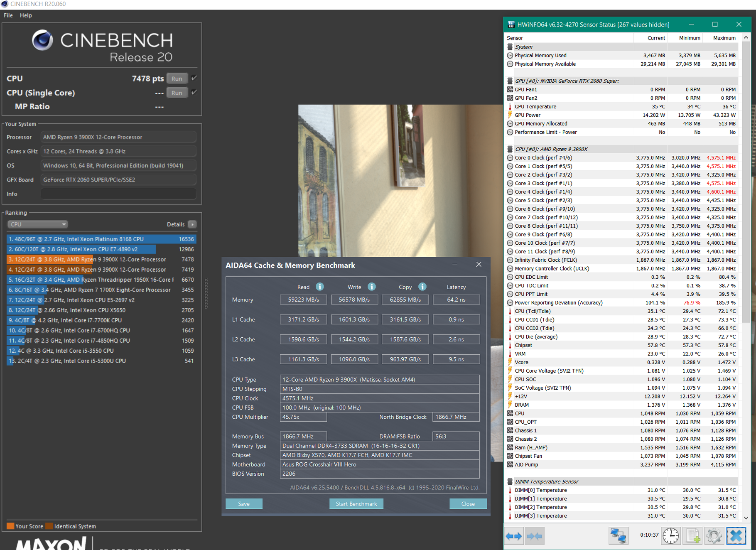This screenshot has height=550, width=756.
Task: Reset HWiNFO elapsed time clock icon
Action: (x=671, y=536)
